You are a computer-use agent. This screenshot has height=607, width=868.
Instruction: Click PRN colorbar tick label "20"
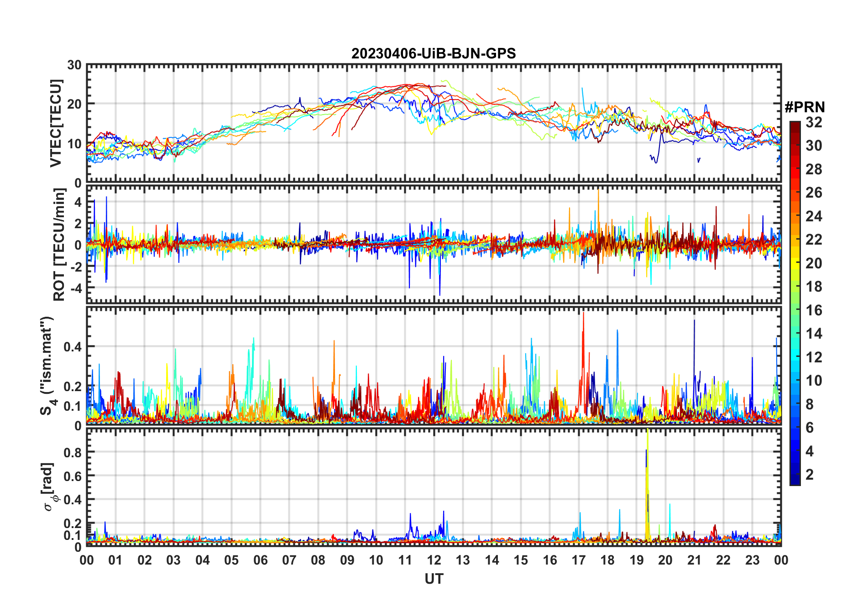coord(814,263)
